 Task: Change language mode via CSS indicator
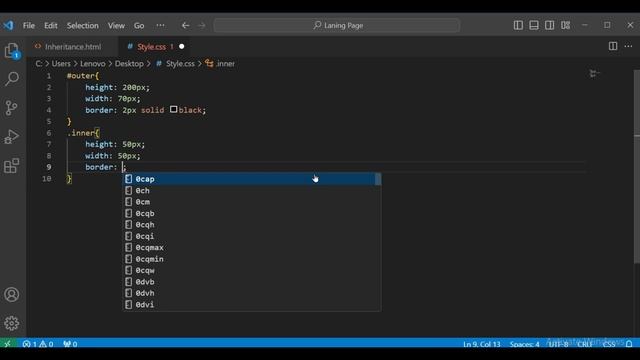pyautogui.click(x=609, y=344)
